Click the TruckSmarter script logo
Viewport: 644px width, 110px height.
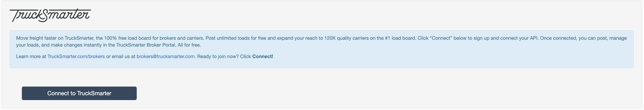pos(50,15)
